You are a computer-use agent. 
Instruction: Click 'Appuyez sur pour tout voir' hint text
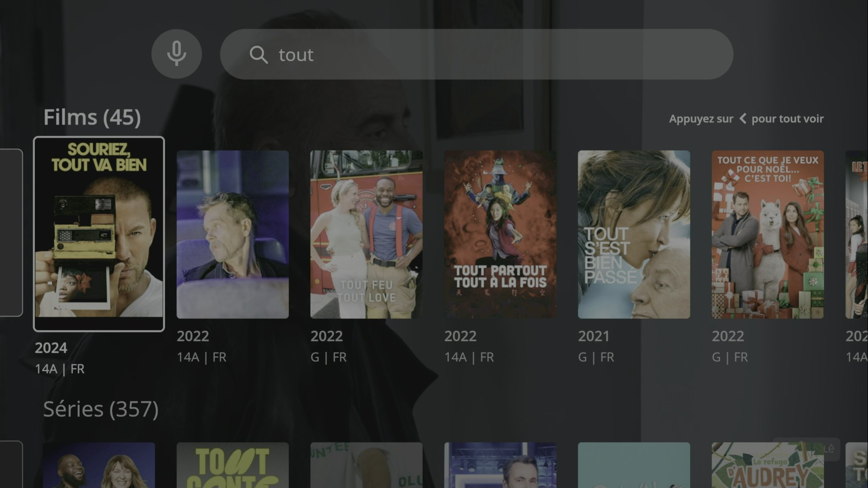746,119
